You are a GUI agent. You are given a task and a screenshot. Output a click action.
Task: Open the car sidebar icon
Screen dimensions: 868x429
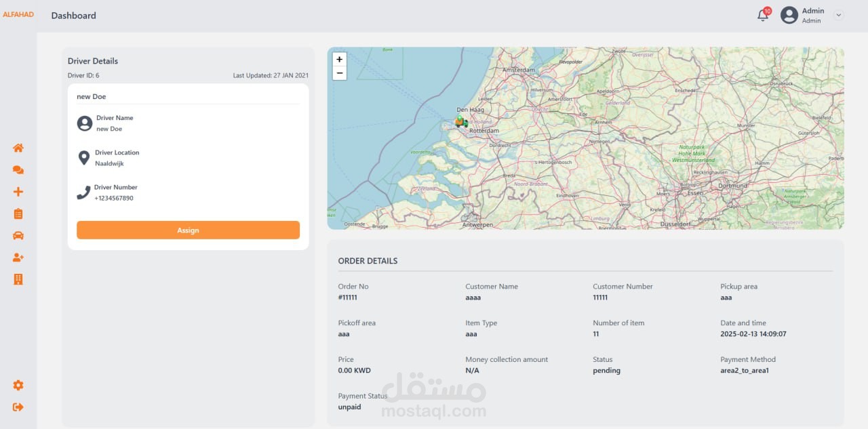point(18,235)
